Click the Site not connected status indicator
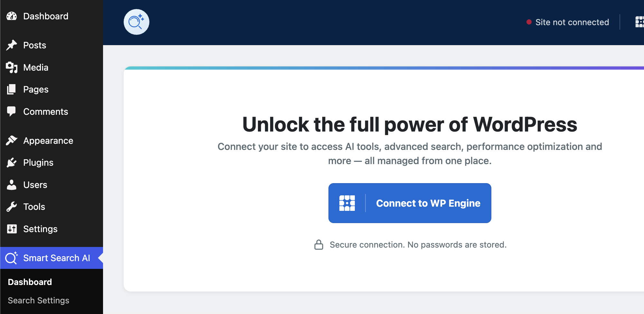 (x=568, y=22)
